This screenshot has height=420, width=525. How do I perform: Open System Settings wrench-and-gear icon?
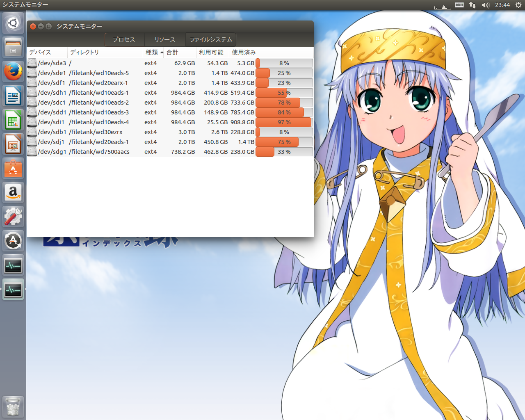pyautogui.click(x=13, y=217)
